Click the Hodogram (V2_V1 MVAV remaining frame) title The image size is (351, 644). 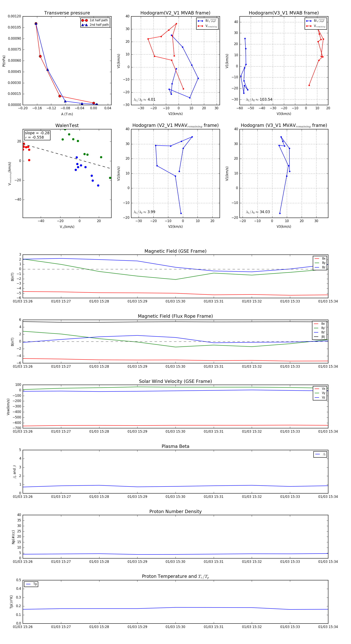pyautogui.click(x=175, y=125)
